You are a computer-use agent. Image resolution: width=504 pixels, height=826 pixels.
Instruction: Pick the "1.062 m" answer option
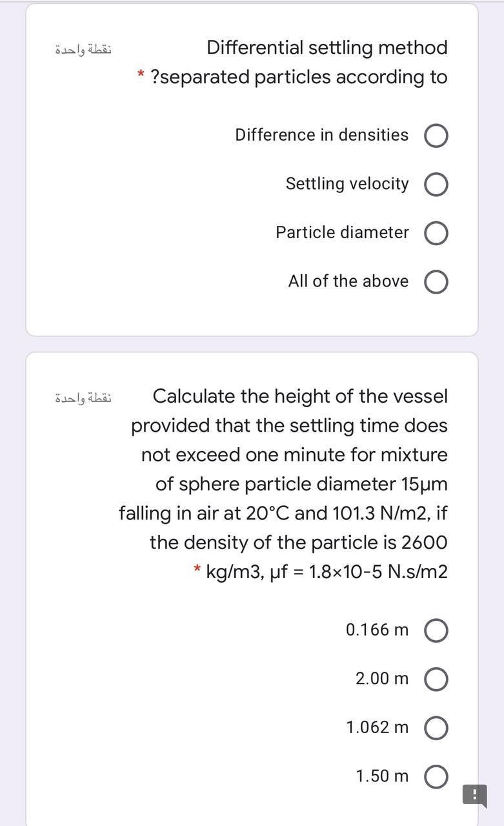(436, 727)
